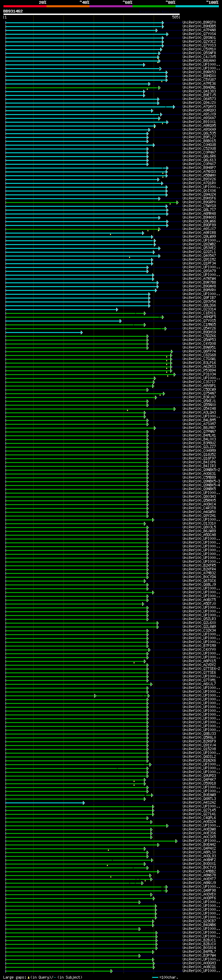Click the UniRef100_B8ADN1 label
This screenshot has height=980, width=222.
click(199, 88)
